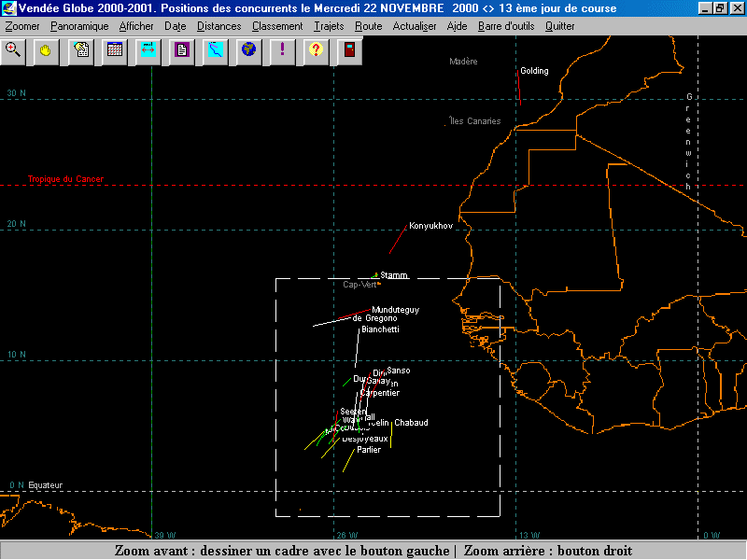Viewport: 747px width, 560px height.
Task: Open the Panoramique menu
Action: point(79,26)
